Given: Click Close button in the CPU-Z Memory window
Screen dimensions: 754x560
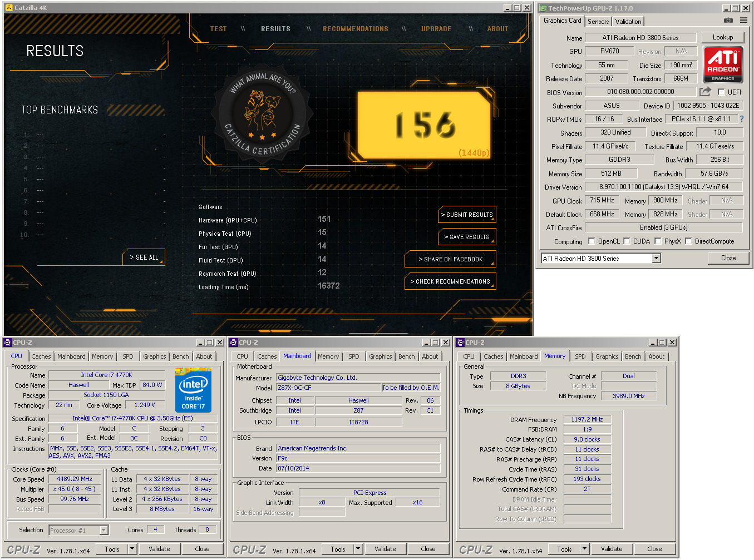Looking at the screenshot, I should [654, 549].
